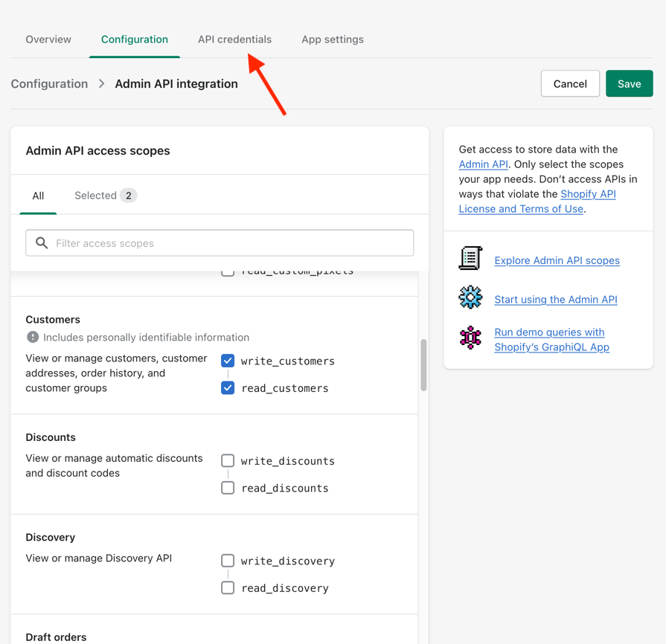Viewport: 666px width, 644px height.
Task: Click the blue gear icon for Admin API
Action: click(x=470, y=297)
